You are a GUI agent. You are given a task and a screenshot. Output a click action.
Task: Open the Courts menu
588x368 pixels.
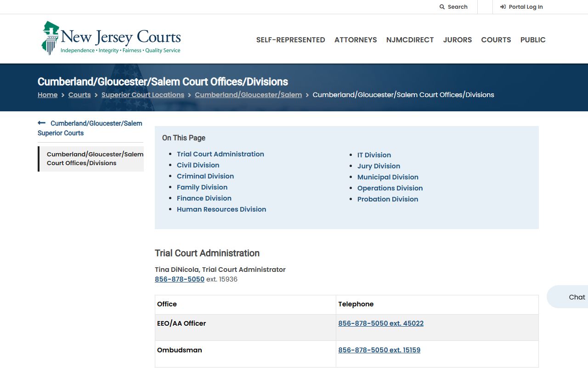pyautogui.click(x=496, y=40)
